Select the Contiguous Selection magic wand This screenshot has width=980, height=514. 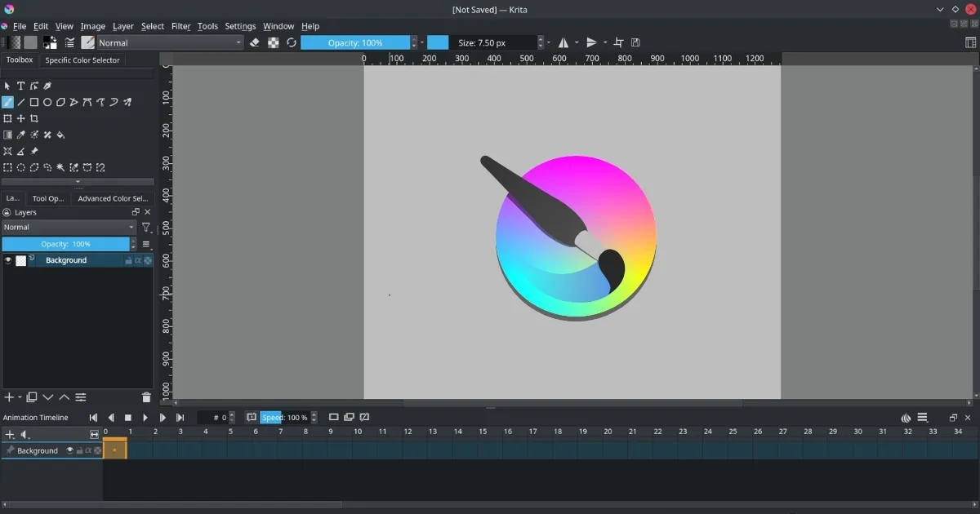pyautogui.click(x=60, y=167)
